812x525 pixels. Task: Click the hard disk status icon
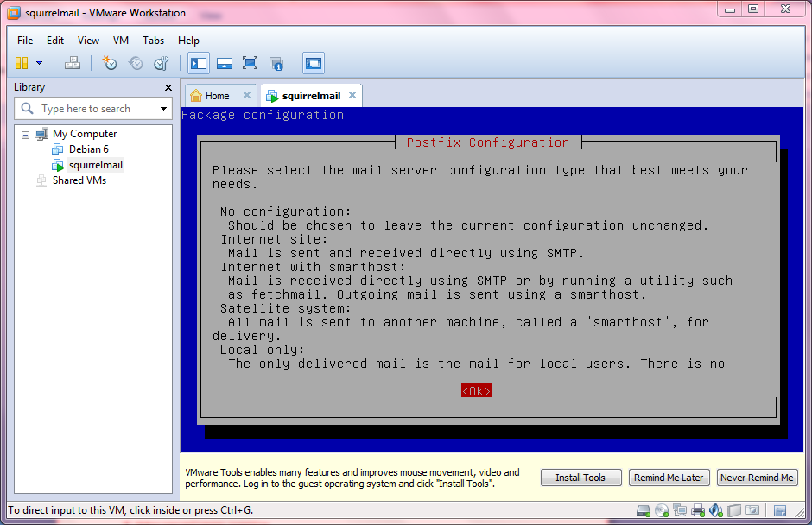pos(644,511)
